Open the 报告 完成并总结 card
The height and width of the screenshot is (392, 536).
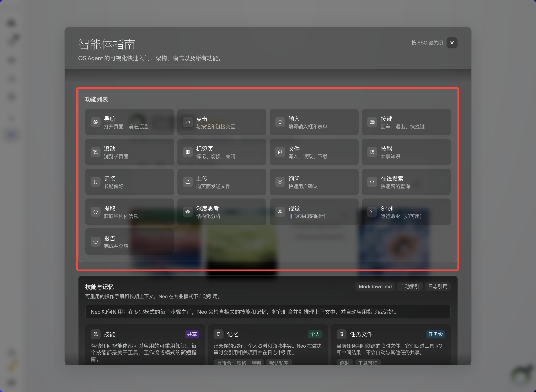pos(130,241)
